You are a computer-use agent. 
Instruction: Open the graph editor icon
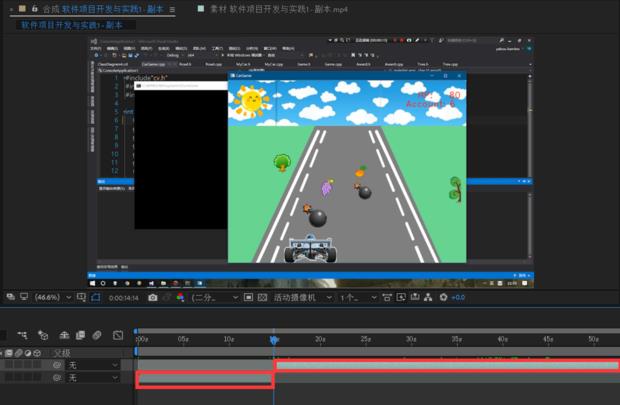118,335
